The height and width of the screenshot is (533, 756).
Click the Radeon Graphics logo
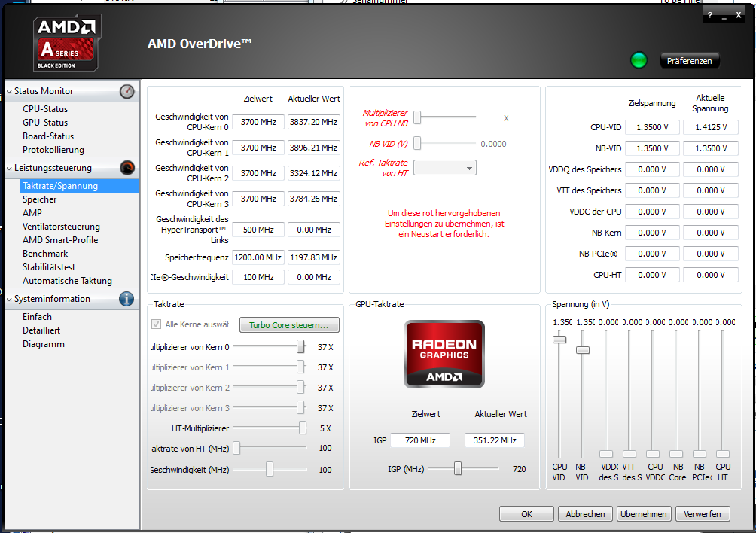click(444, 355)
